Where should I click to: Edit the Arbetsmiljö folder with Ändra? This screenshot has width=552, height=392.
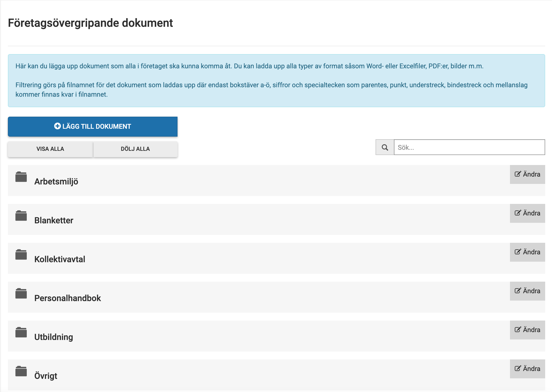[527, 174]
